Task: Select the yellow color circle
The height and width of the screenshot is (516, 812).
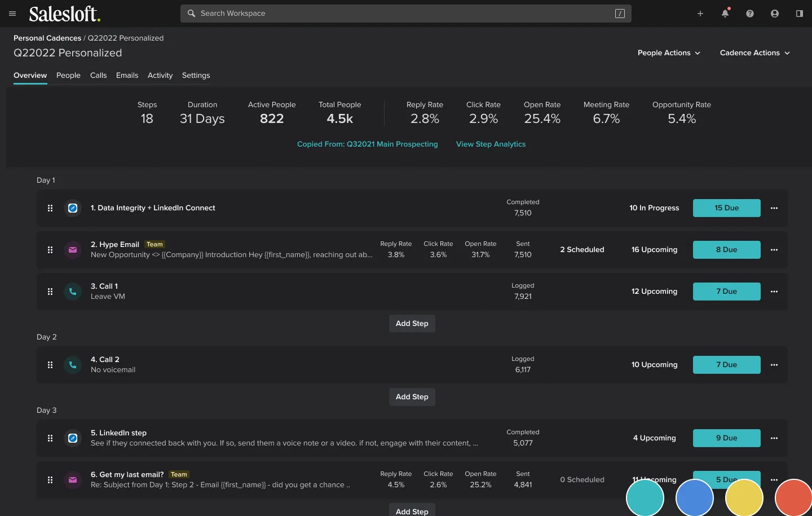Action: coord(744,498)
